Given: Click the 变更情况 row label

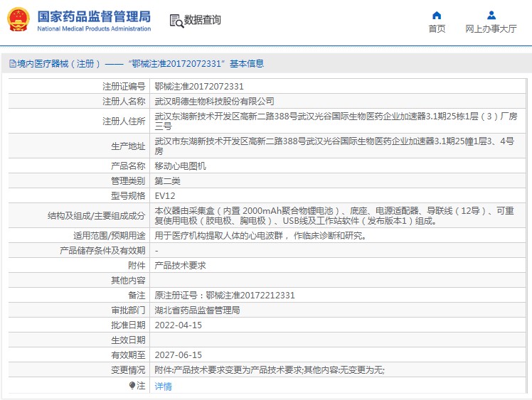Looking at the screenshot, I should tap(128, 370).
